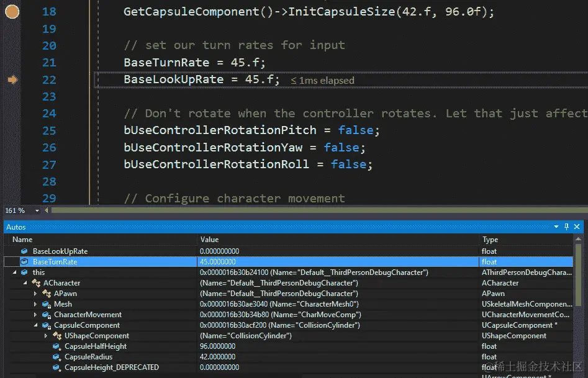Click the CapsuleRadius field icon
This screenshot has width=588, height=378.
57,357
